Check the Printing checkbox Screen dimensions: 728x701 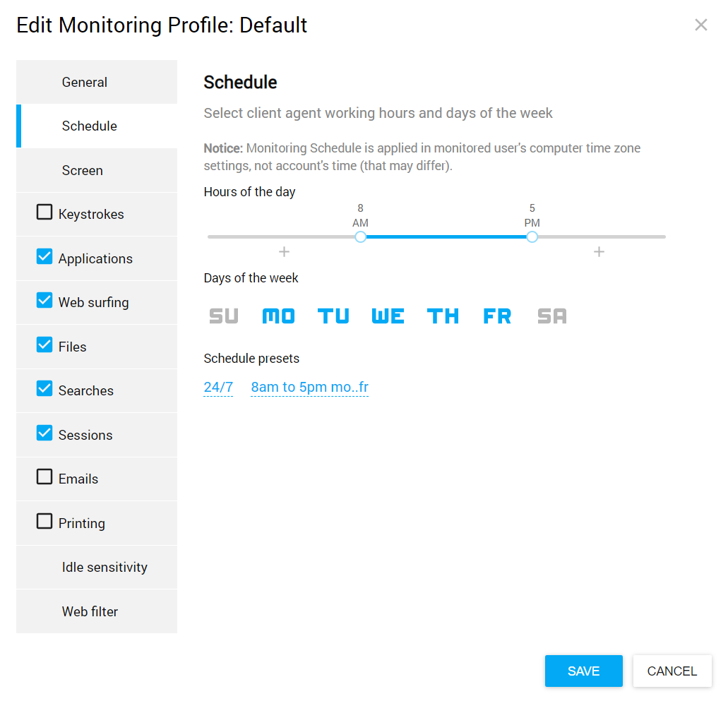44,522
